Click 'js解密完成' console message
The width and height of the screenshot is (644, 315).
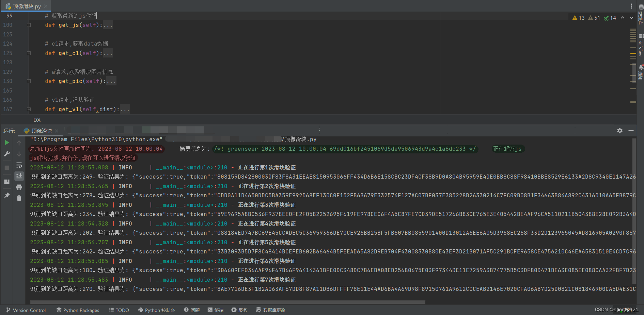tap(83, 158)
